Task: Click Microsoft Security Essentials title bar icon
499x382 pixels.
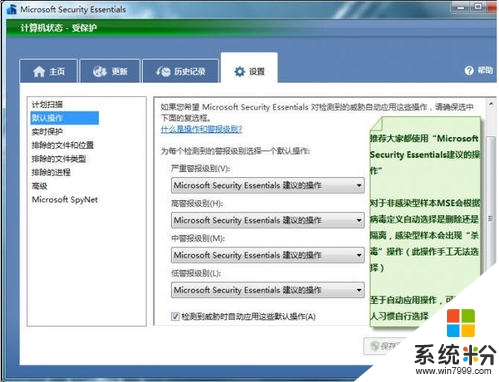Action: point(11,9)
